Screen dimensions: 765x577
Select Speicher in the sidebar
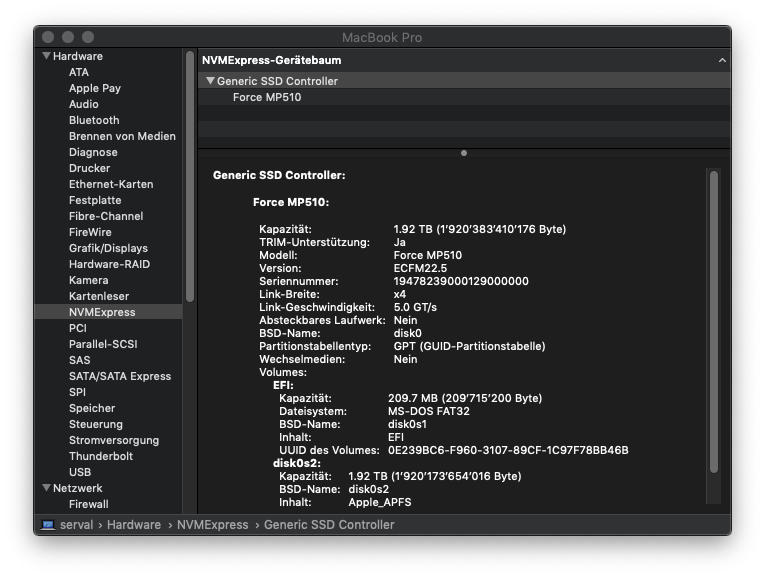(92, 408)
